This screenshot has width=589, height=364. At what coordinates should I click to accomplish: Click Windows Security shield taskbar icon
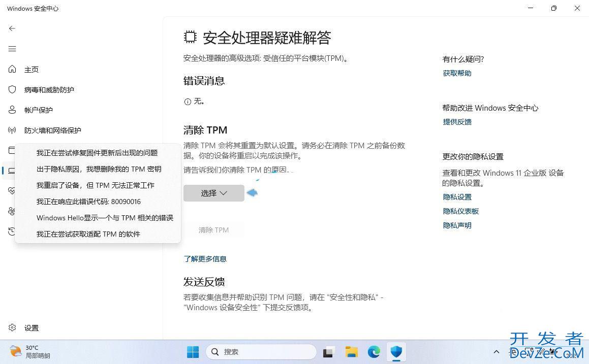click(x=396, y=352)
